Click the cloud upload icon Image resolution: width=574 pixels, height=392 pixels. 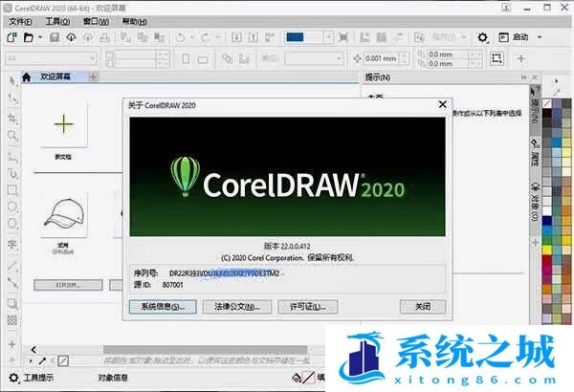pos(71,37)
